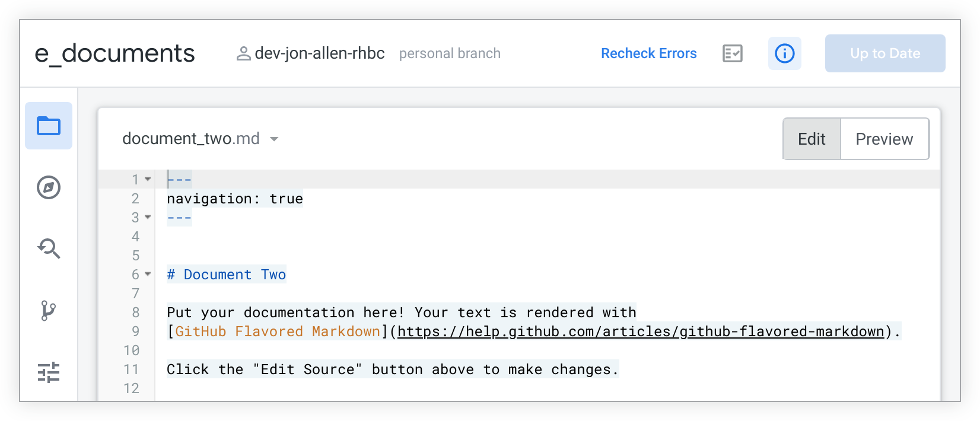
Task: Select the Edit tab
Action: (812, 139)
